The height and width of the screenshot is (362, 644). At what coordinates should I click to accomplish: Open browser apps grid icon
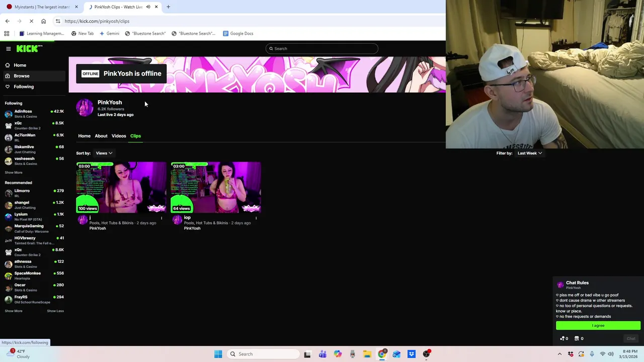7,34
